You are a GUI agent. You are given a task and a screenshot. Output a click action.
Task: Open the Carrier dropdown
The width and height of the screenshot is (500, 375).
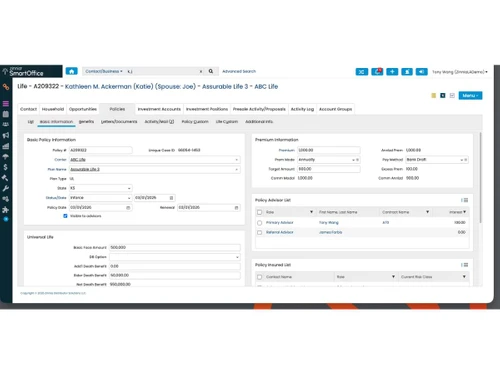click(x=236, y=160)
